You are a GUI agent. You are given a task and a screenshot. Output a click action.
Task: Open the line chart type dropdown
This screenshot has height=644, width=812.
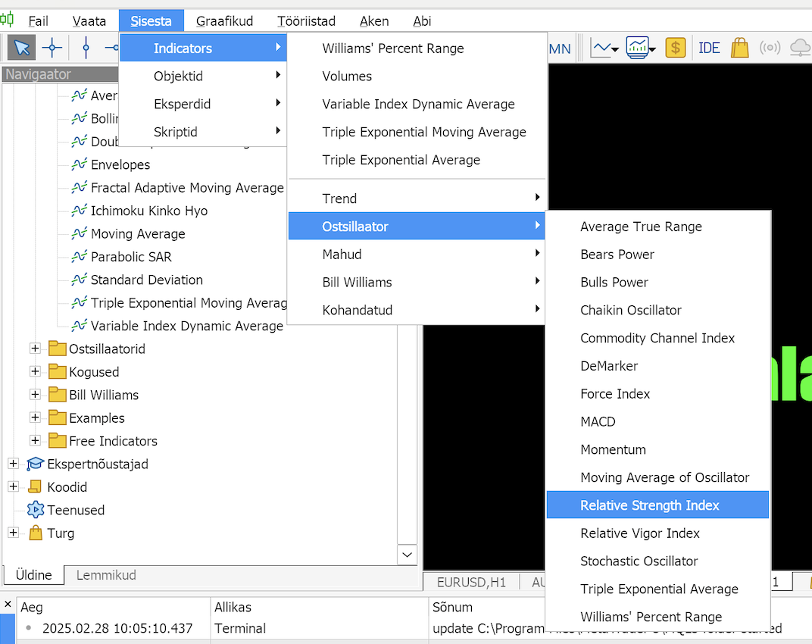(x=605, y=48)
